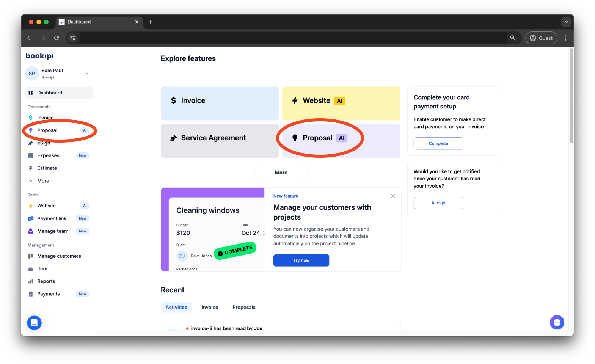Open Manage customers in the sidebar
This screenshot has width=595, height=364.
pyautogui.click(x=59, y=256)
